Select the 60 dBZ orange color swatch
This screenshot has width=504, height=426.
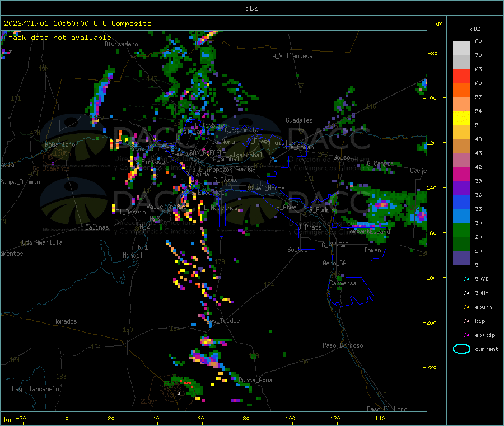click(x=461, y=90)
